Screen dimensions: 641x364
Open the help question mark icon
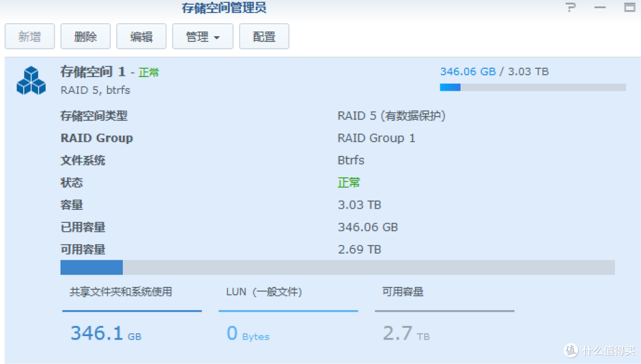tap(570, 8)
